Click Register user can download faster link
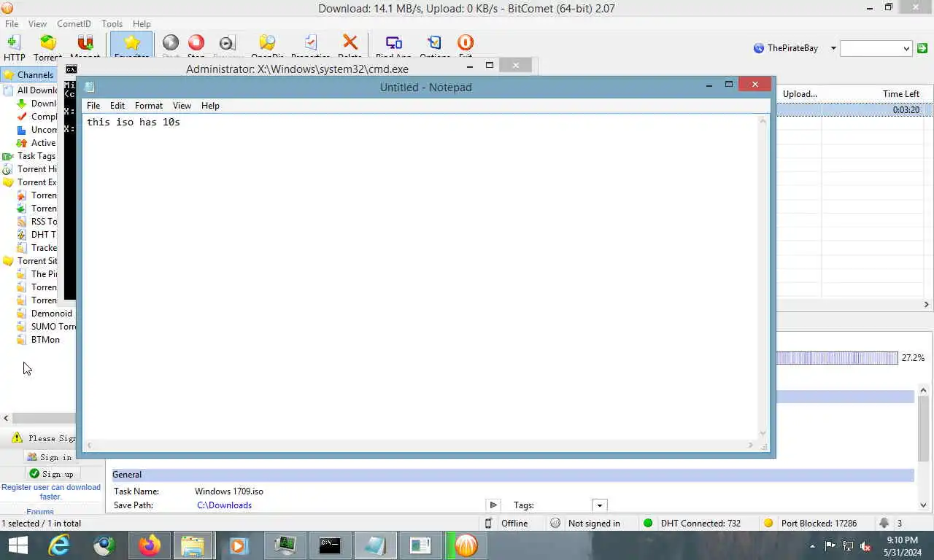This screenshot has height=560, width=934. 51,491
